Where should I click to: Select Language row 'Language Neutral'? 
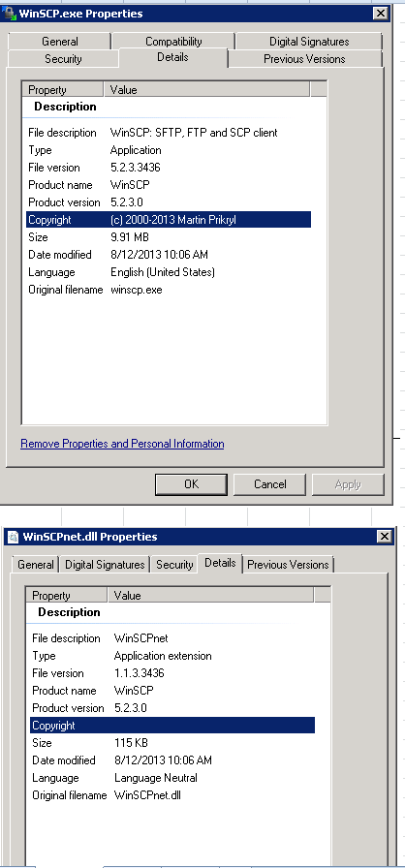click(x=172, y=778)
